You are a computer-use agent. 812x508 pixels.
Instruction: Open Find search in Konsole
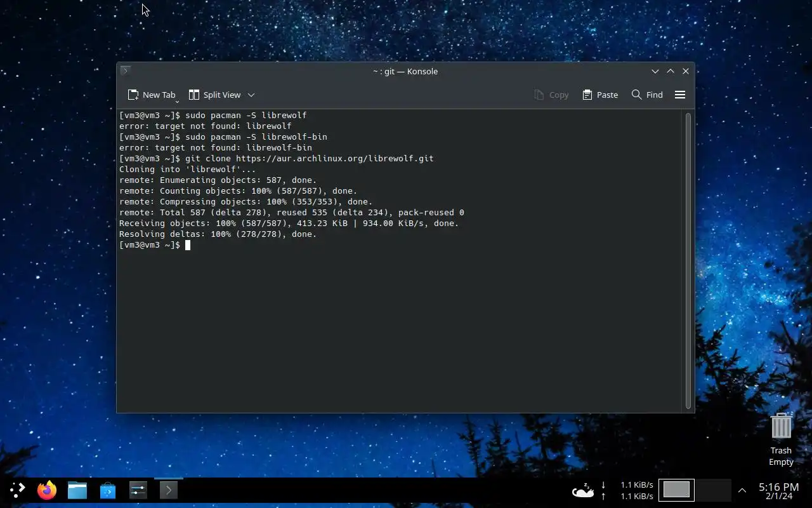[647, 95]
